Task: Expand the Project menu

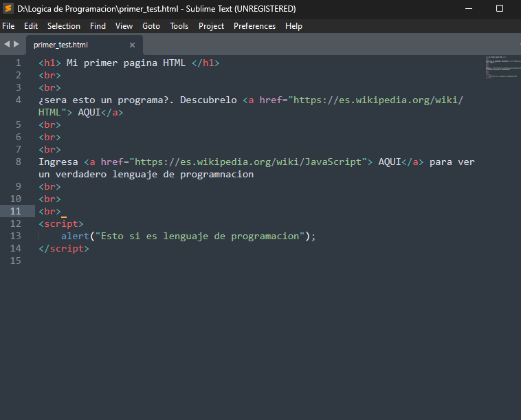Action: 211,26
